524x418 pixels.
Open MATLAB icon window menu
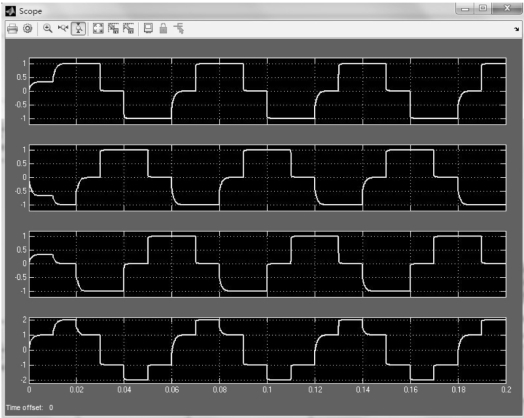pos(10,11)
